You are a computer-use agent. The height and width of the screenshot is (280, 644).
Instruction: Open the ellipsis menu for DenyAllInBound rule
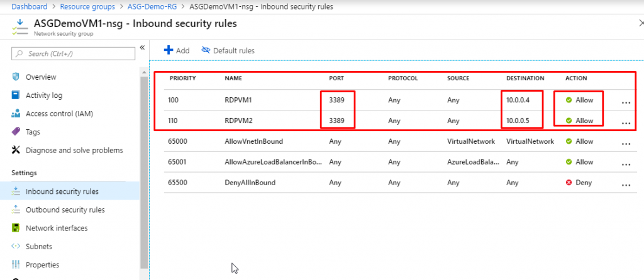coord(625,184)
